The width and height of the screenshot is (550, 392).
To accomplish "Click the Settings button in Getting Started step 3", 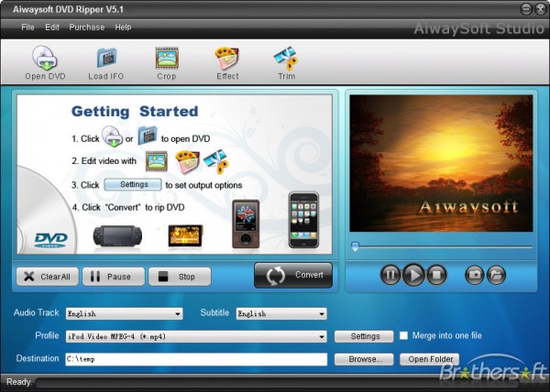I will (133, 185).
